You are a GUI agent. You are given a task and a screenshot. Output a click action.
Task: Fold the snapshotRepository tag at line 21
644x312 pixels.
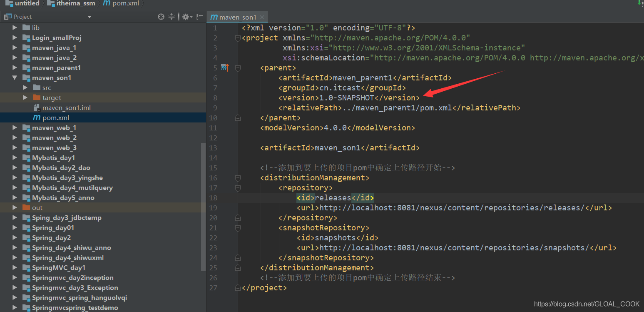(238, 228)
